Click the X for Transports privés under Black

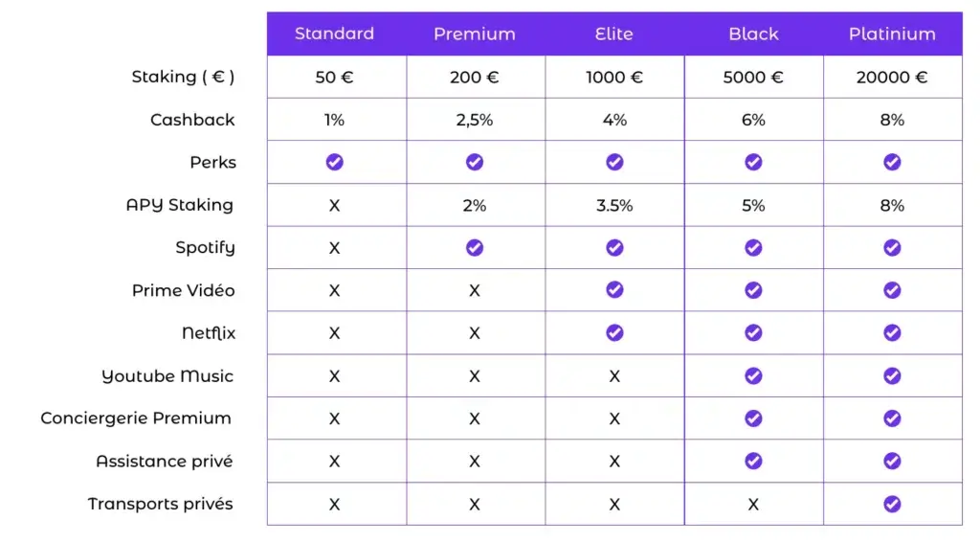[753, 505]
